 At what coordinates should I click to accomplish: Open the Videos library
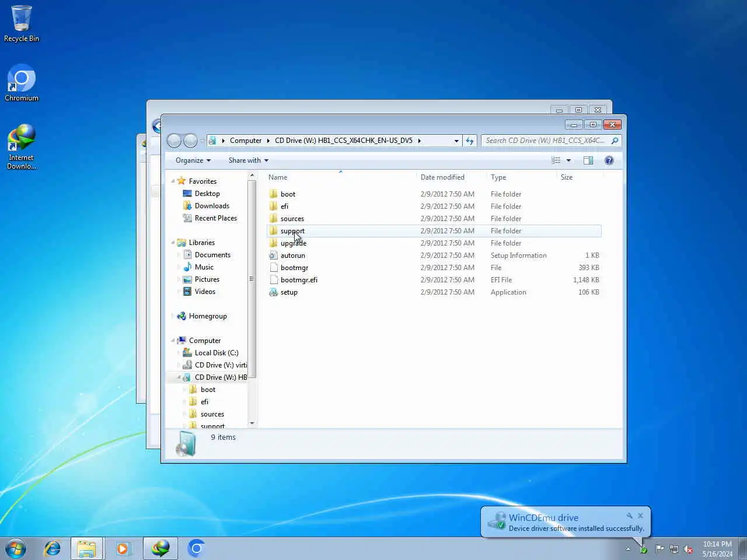coord(205,292)
